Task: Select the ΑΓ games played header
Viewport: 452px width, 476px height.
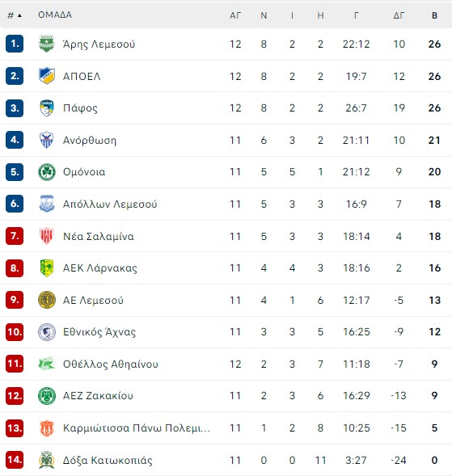Action: coord(235,15)
